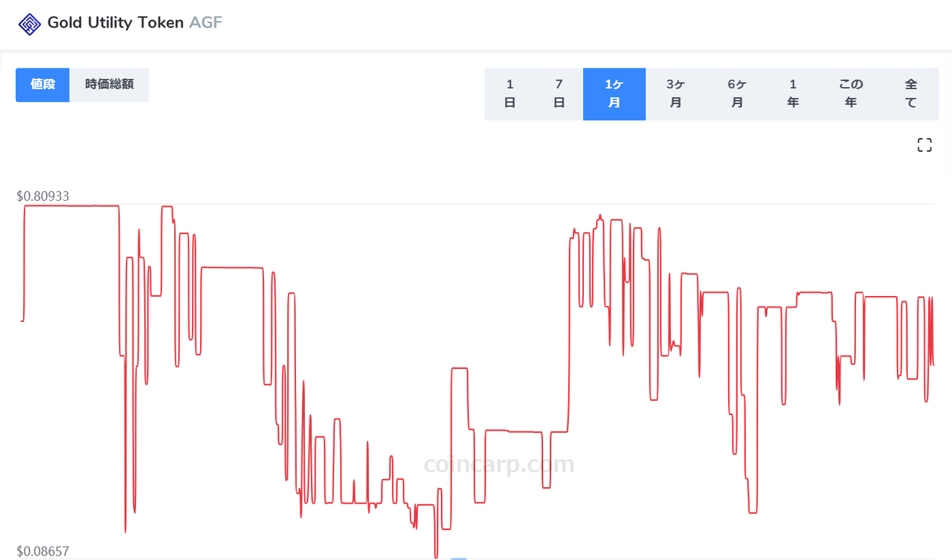The image size is (952, 560).
Task: Enter fullscreen chart view
Action: pos(924,145)
